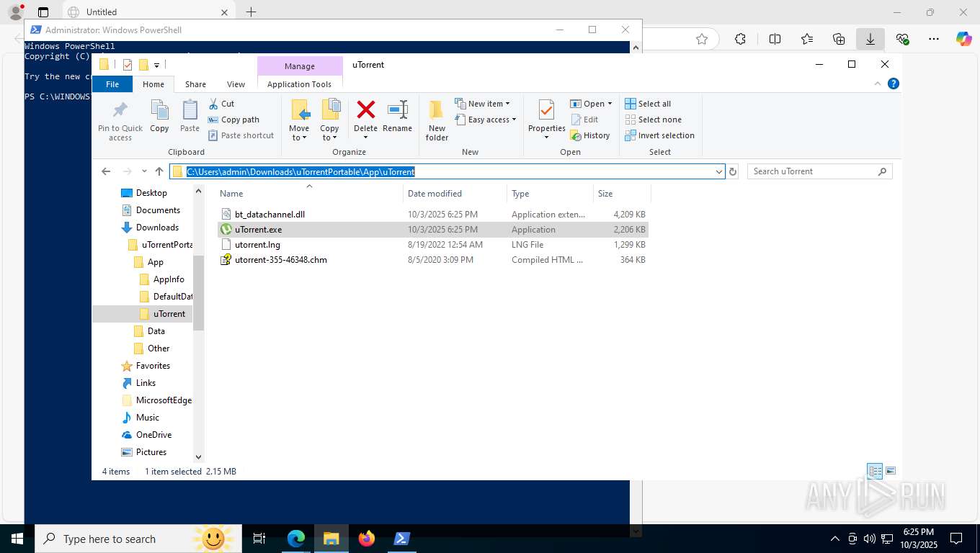The height and width of the screenshot is (553, 980).
Task: Collapse the ribbon with chevron
Action: click(x=878, y=84)
